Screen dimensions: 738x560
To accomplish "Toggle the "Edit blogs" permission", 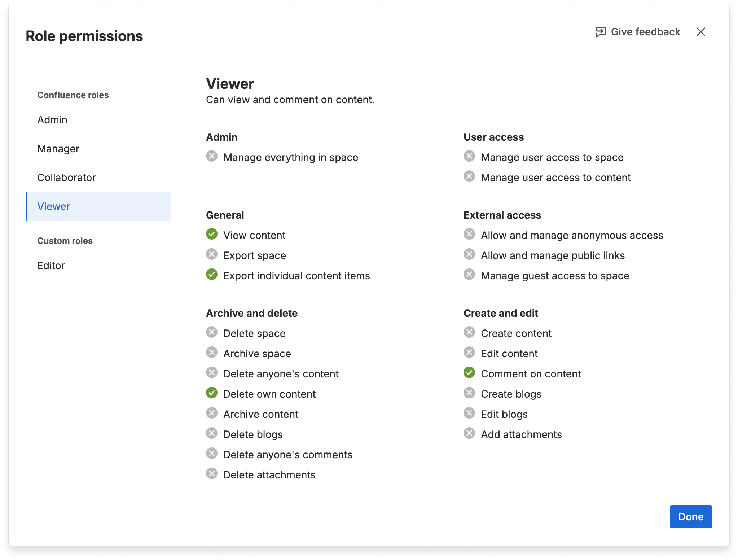I will 469,413.
